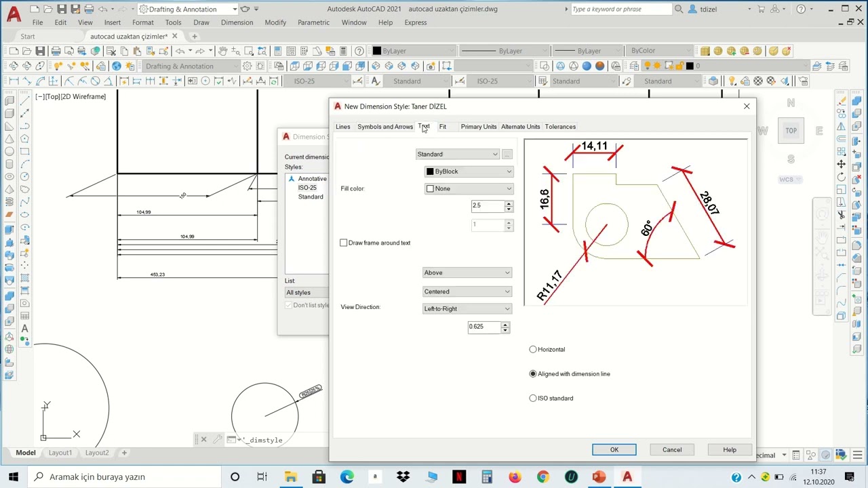Open the Dimension menu in the menu bar
Image resolution: width=868 pixels, height=488 pixels.
[237, 22]
